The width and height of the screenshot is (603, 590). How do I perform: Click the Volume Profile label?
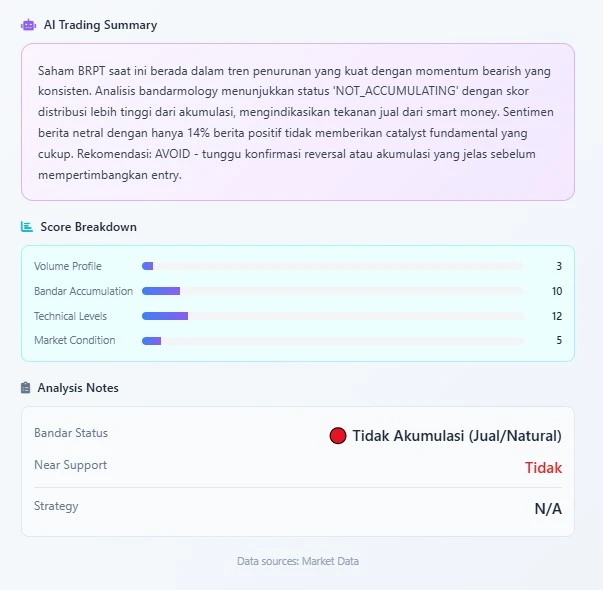[68, 266]
